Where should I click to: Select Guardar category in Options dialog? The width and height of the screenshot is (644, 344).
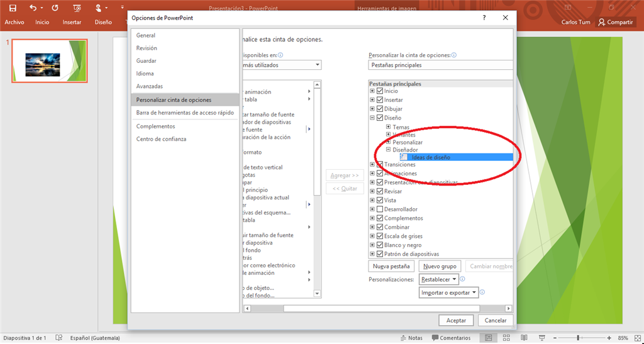click(x=185, y=61)
